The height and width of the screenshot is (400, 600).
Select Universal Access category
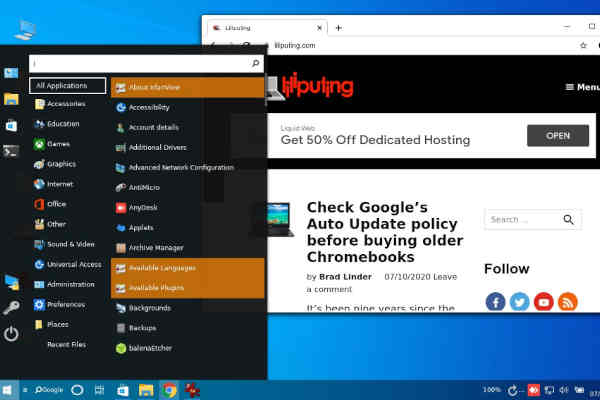(68, 264)
